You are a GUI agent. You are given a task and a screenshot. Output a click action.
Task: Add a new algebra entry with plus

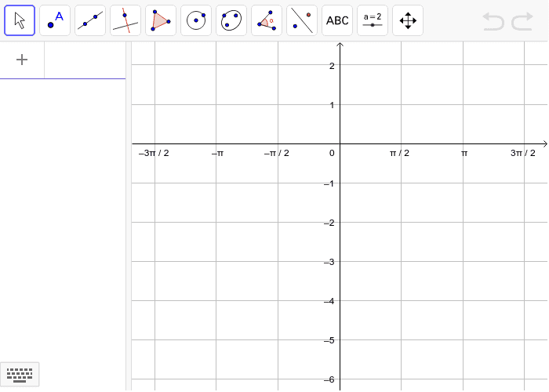[22, 60]
